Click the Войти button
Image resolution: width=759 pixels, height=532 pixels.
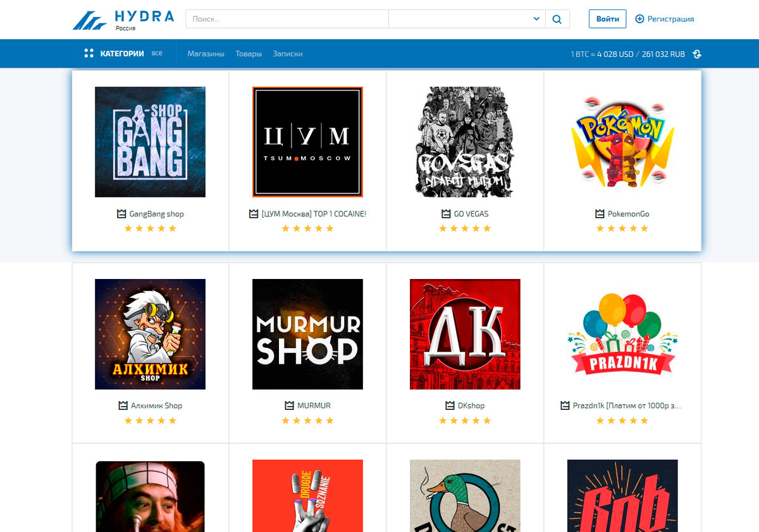pos(608,19)
